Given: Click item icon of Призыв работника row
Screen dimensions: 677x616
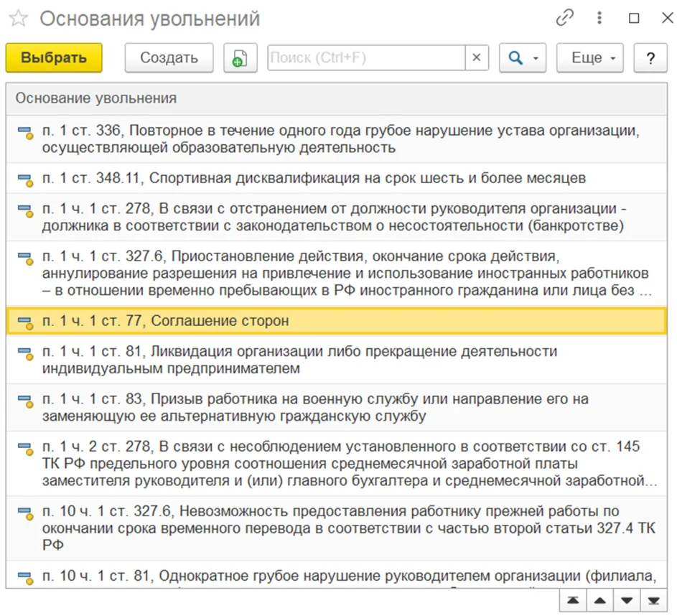Looking at the screenshot, I should click(25, 401).
